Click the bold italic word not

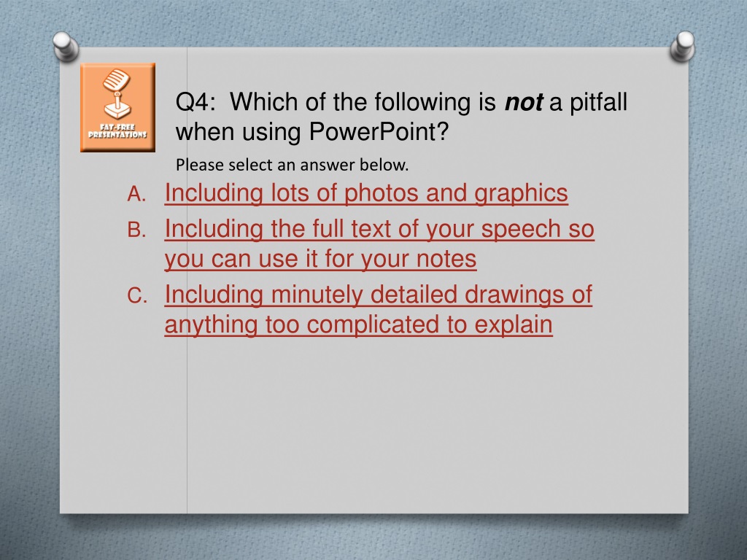pyautogui.click(x=524, y=102)
